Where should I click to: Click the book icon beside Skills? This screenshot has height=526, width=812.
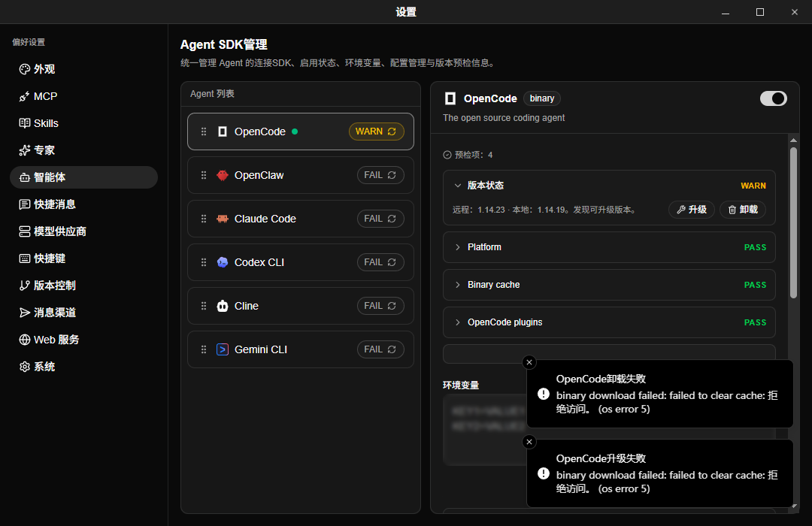pyautogui.click(x=24, y=123)
